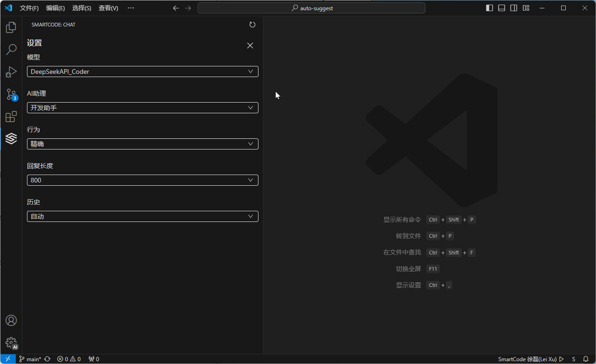The width and height of the screenshot is (596, 364).
Task: Click SmartCode 徐磊(Lei Xu) in the status bar
Action: (527, 359)
